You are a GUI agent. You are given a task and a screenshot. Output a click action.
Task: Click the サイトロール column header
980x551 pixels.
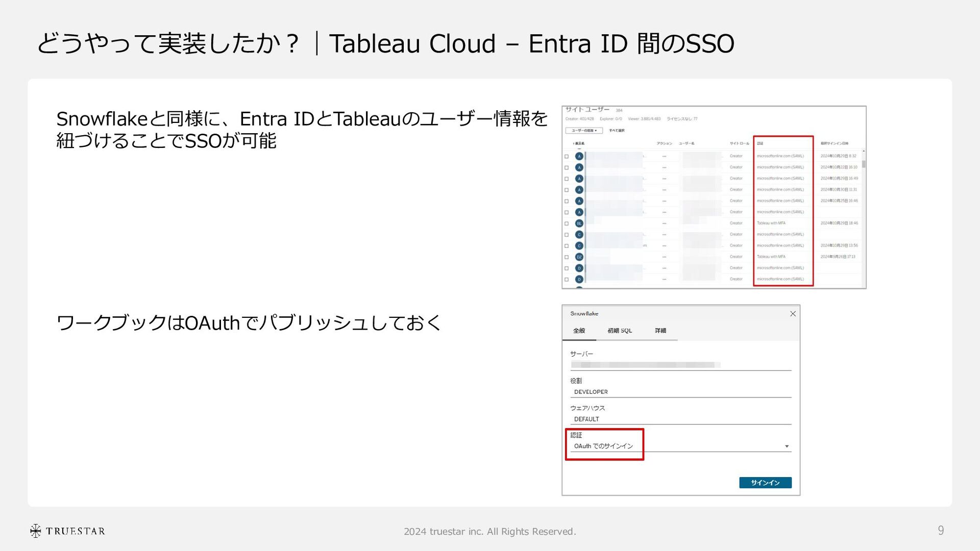(x=739, y=143)
